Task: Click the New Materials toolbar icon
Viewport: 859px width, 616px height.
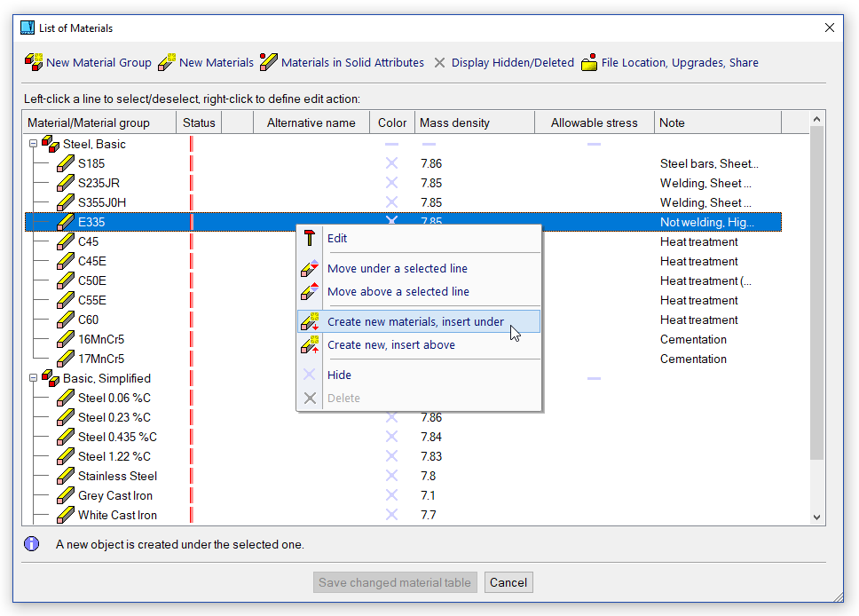Action: pyautogui.click(x=167, y=62)
